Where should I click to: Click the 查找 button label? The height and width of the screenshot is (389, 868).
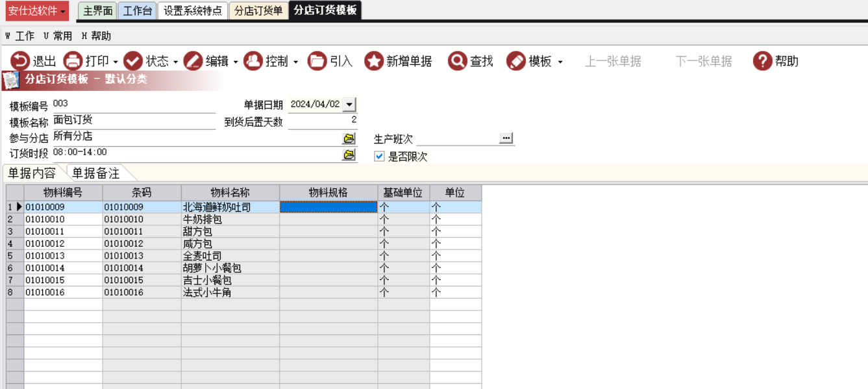[482, 61]
